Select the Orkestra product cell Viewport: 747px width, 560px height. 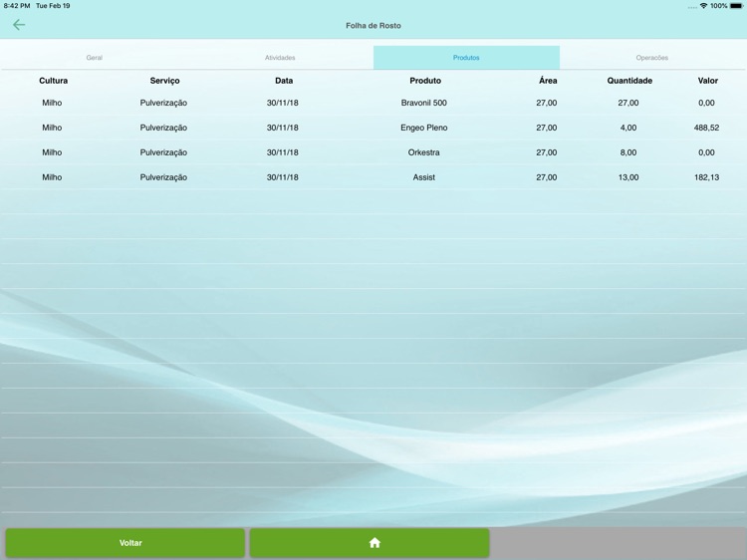[424, 152]
